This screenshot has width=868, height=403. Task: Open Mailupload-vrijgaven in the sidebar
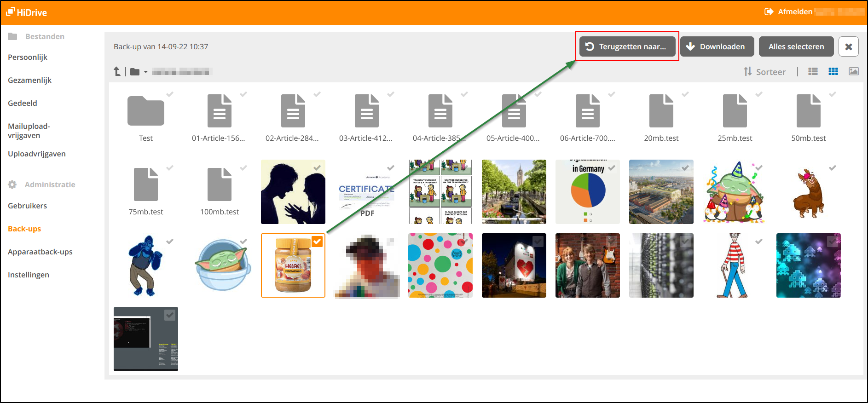pos(29,131)
